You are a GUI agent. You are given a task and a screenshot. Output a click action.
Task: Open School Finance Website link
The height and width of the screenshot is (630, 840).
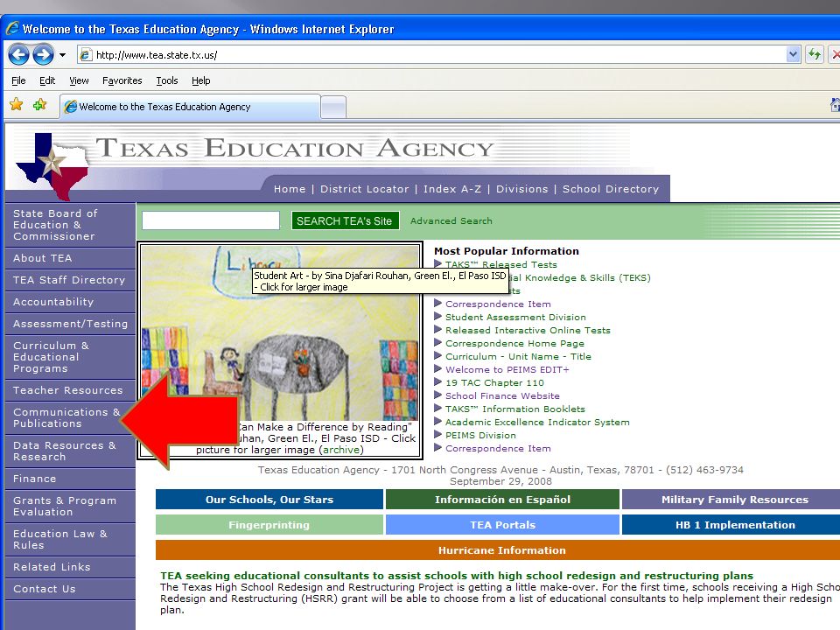502,395
